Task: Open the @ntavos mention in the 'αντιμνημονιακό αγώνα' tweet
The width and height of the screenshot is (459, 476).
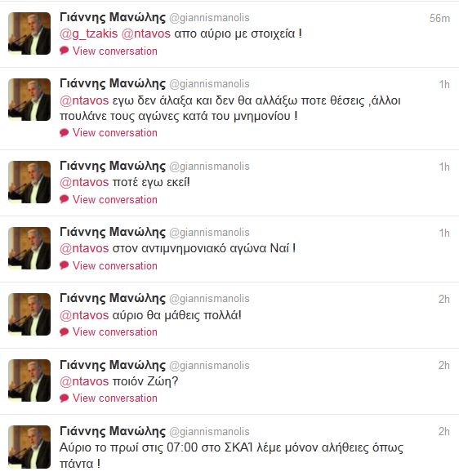Action: coord(84,248)
